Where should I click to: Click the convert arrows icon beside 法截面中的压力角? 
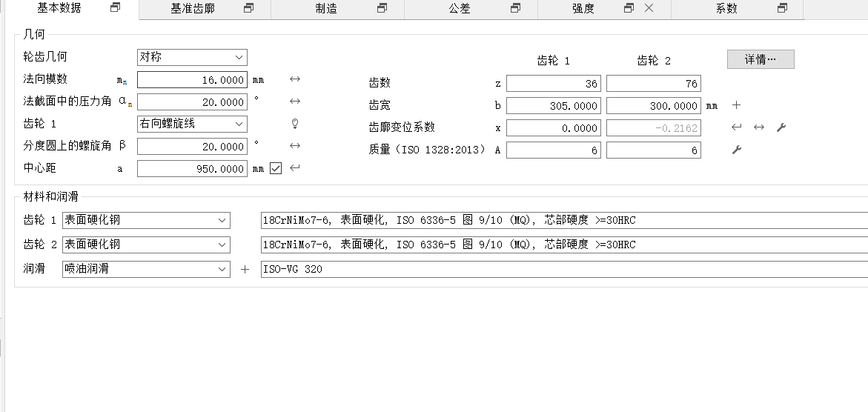coord(294,102)
